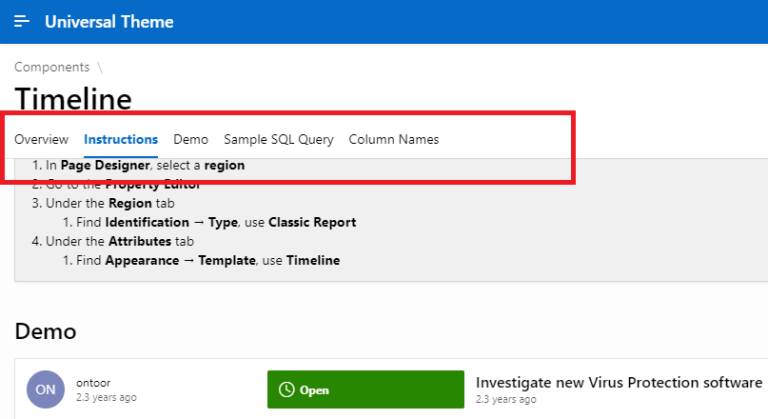This screenshot has width=768, height=419.
Task: Open the hamburger navigation menu icon
Action: [x=22, y=22]
